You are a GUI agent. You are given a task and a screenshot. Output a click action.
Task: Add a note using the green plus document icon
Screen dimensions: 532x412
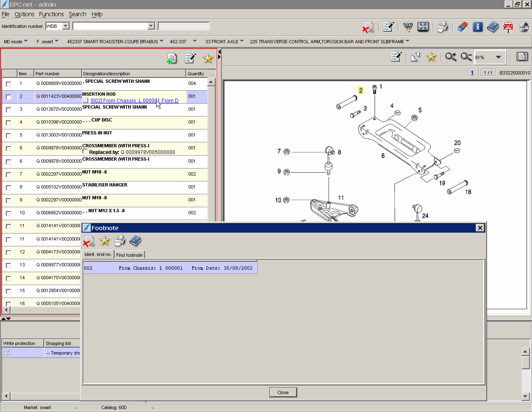pyautogui.click(x=171, y=59)
